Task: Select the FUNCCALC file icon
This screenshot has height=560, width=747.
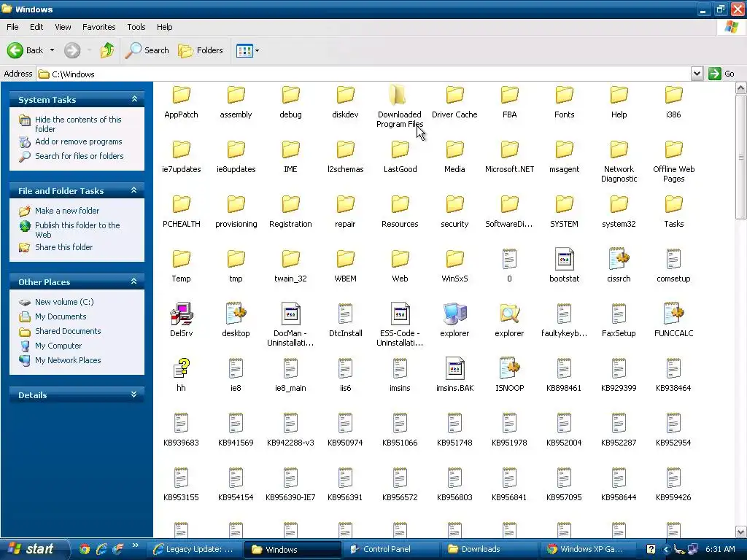Action: pos(673,314)
